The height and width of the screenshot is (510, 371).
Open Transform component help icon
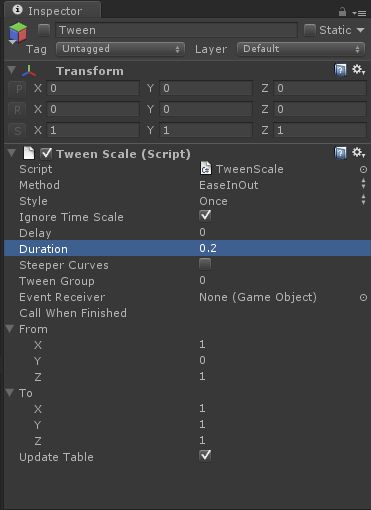340,70
